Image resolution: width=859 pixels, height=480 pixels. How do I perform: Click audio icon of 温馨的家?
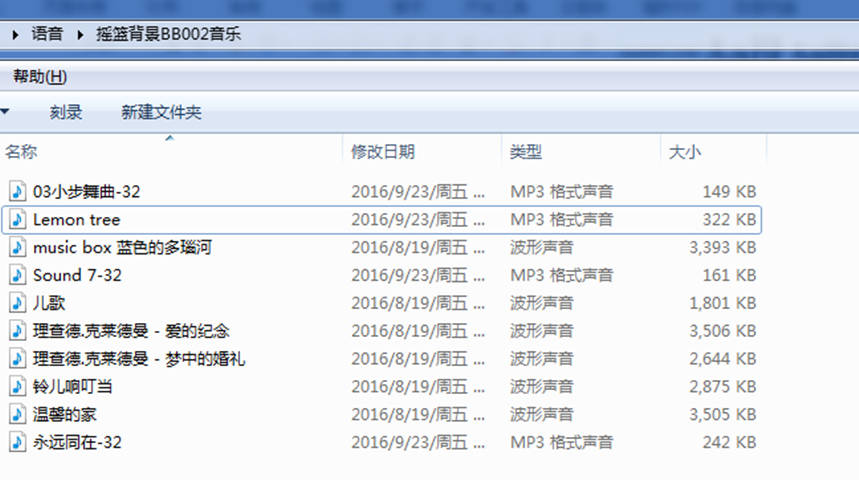tap(18, 415)
